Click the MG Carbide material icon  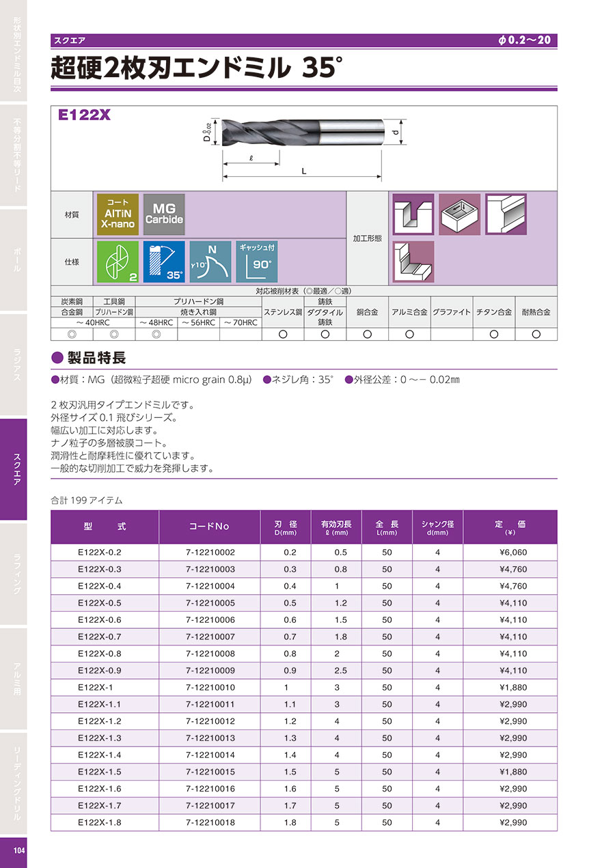(x=164, y=214)
